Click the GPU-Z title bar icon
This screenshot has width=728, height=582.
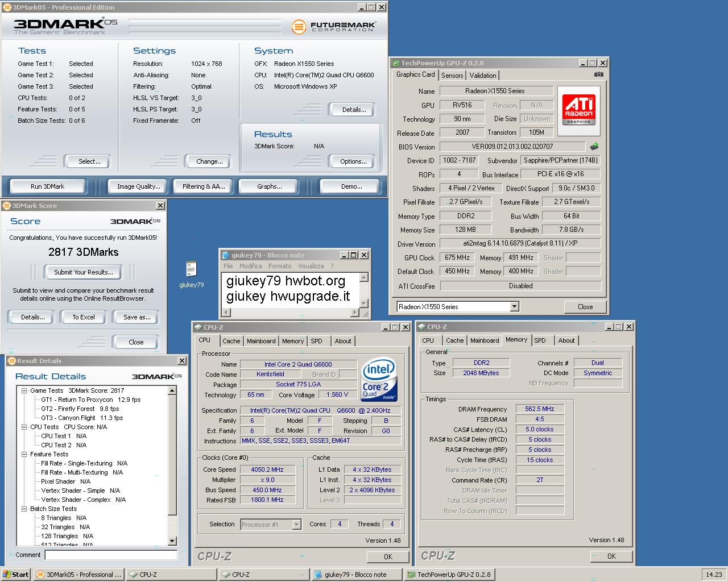[x=396, y=63]
